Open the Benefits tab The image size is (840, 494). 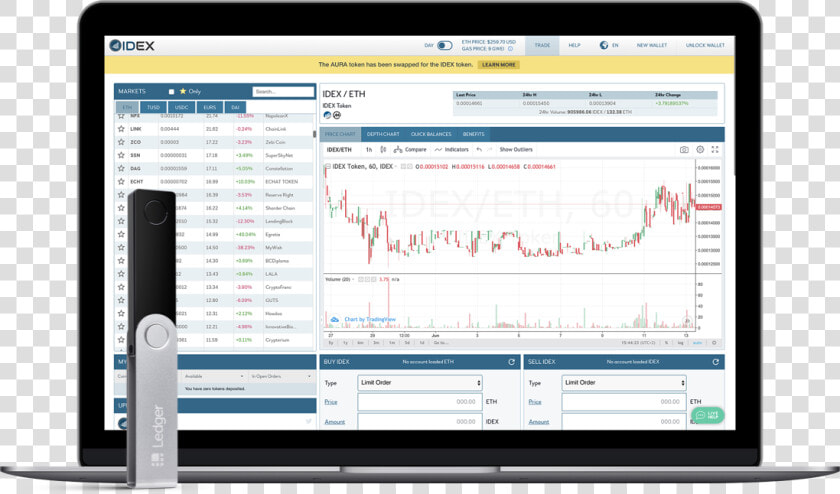(474, 134)
